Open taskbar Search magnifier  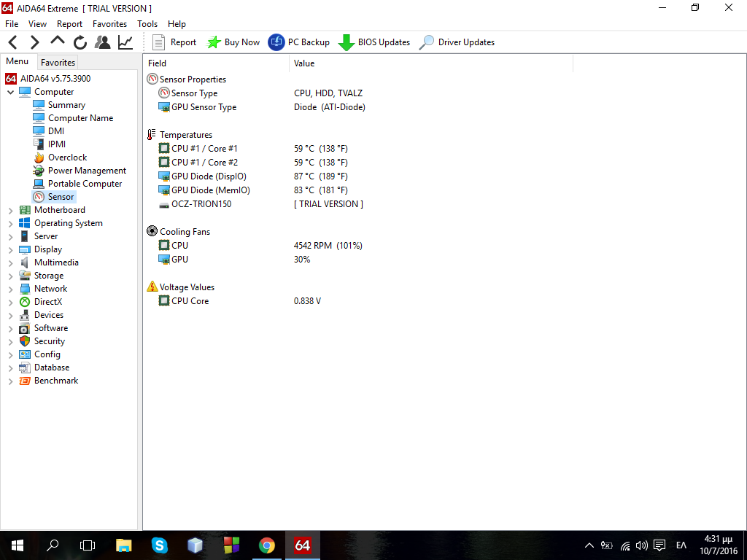pyautogui.click(x=53, y=545)
